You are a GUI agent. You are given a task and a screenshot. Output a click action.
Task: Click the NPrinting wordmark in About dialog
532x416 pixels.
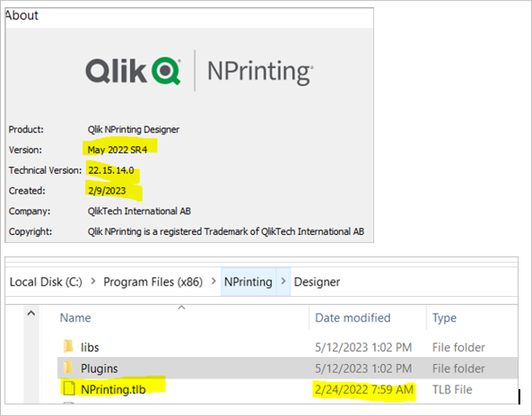(x=260, y=72)
